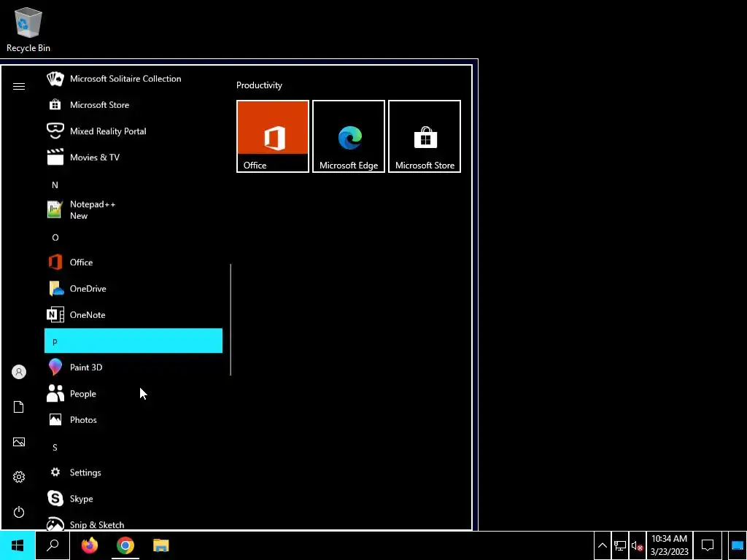Open Microsoft Solitaire Collection from app list
The width and height of the screenshot is (747, 560).
133,79
